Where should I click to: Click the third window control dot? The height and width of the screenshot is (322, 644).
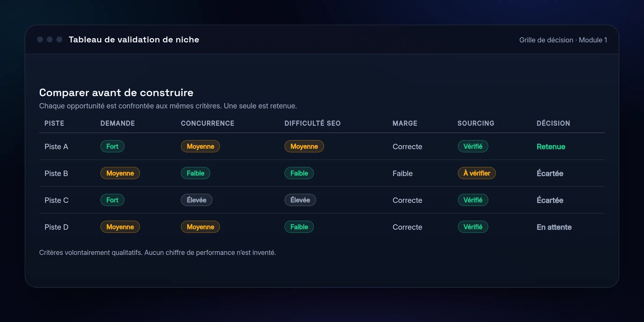coord(59,39)
